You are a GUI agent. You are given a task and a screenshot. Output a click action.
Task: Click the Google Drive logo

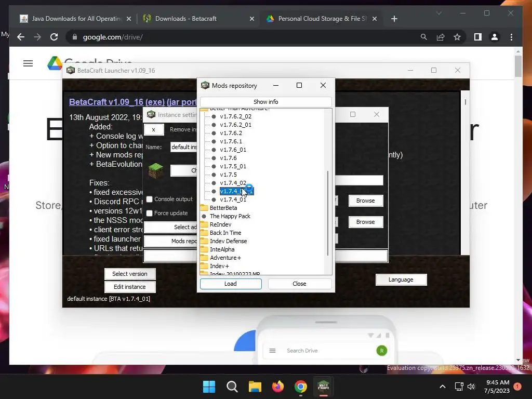tap(55, 63)
